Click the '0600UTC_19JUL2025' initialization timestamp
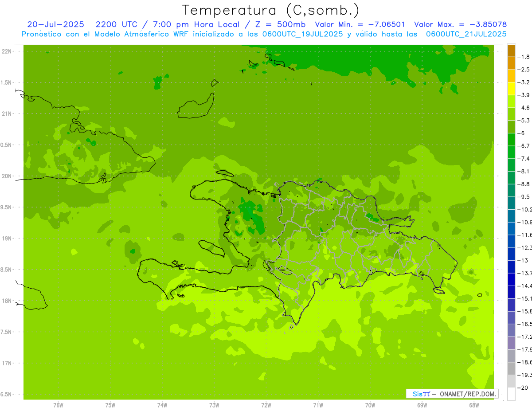 click(302, 34)
